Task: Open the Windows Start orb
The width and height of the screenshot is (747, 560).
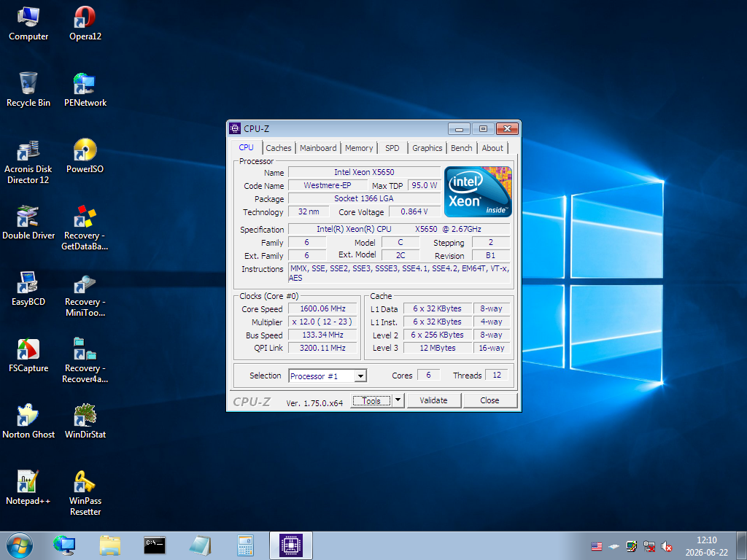Action: [20, 545]
